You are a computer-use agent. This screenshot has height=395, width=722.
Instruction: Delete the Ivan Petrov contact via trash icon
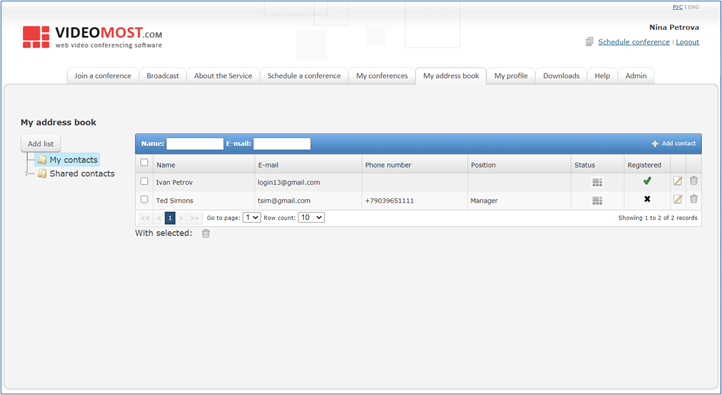click(x=693, y=180)
